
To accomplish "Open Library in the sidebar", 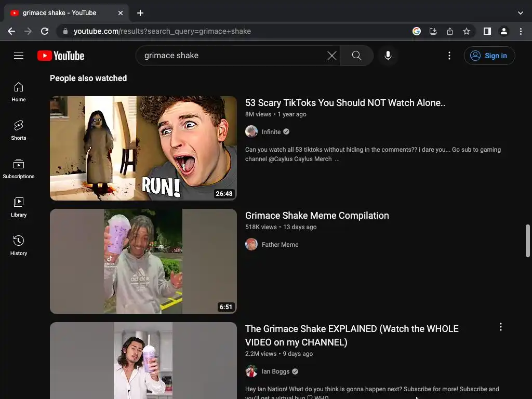I will click(19, 207).
